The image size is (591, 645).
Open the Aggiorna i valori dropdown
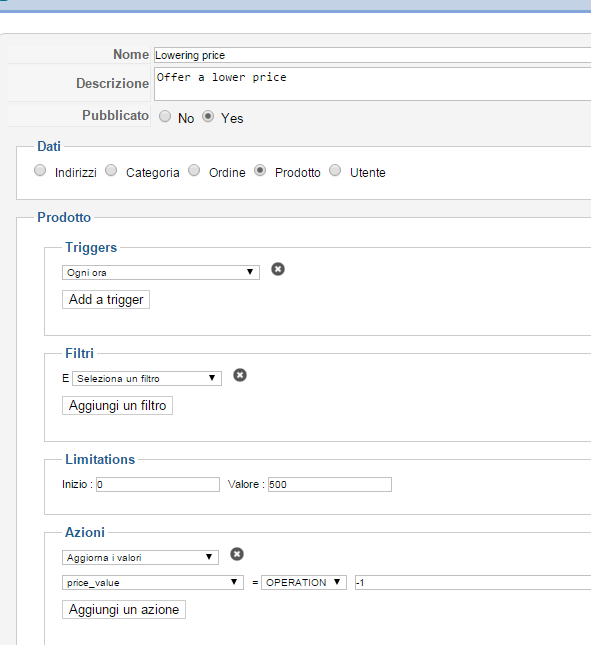(x=140, y=557)
